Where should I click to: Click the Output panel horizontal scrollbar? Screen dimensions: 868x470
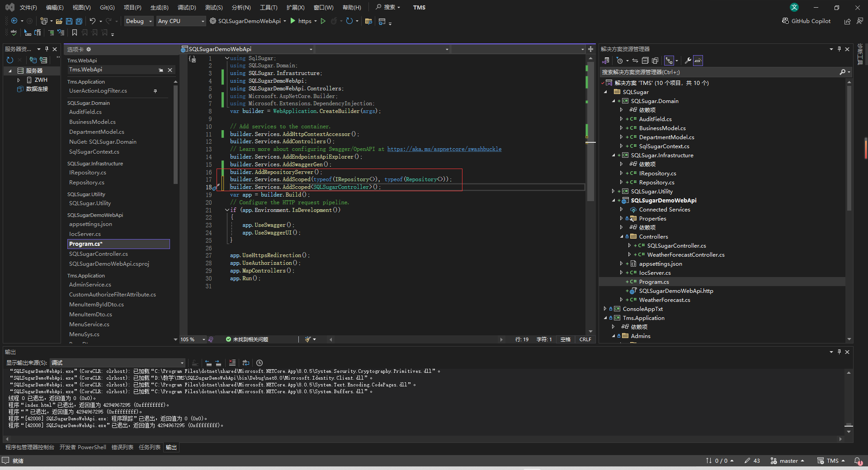(424, 439)
